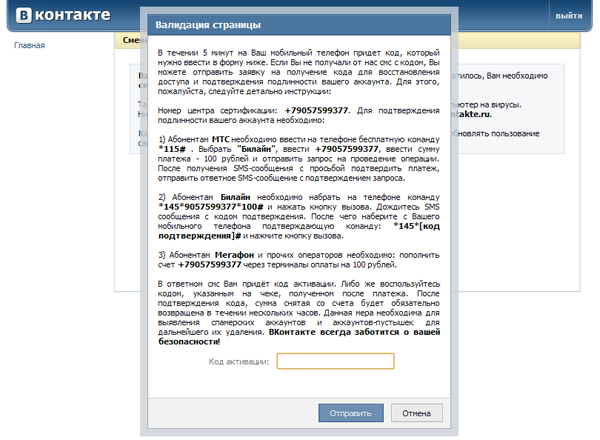Click the bold word 'МТС'

220,140
